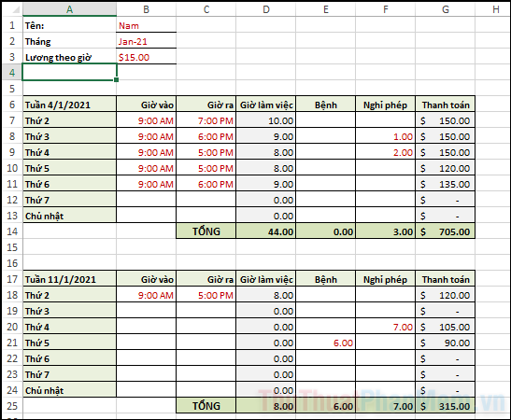The width and height of the screenshot is (511, 420).
Task: Click 'Bệnh' header in row 6
Action: [326, 105]
